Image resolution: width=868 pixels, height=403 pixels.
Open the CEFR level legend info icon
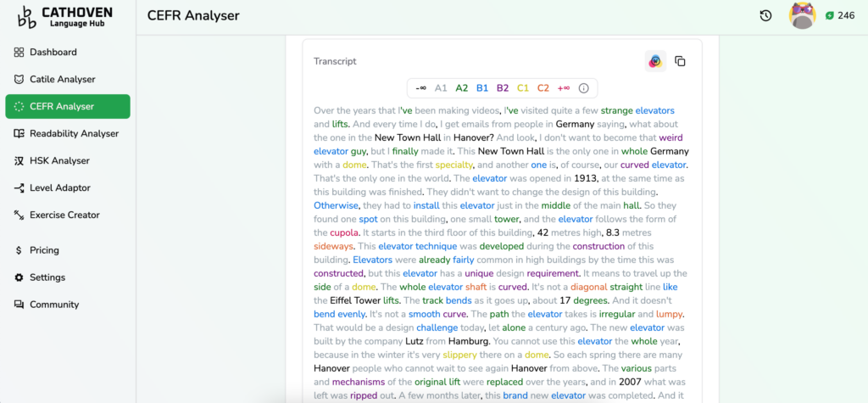point(583,88)
